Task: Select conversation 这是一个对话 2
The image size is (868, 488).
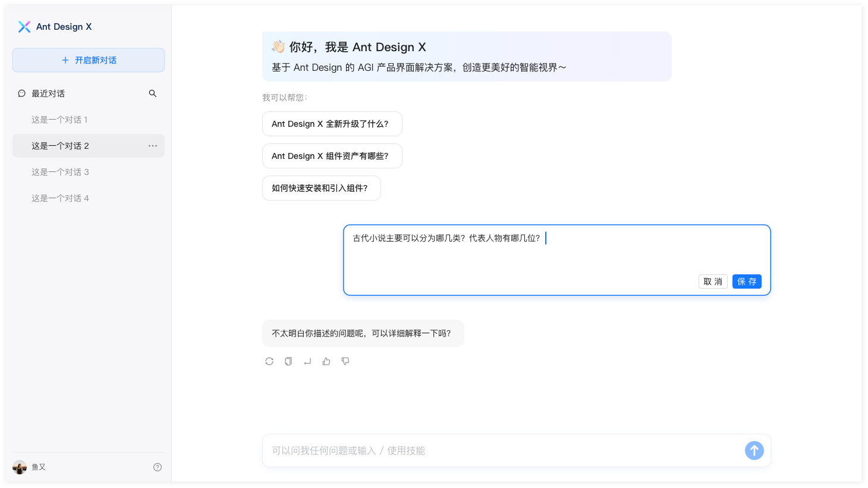Action: 89,146
